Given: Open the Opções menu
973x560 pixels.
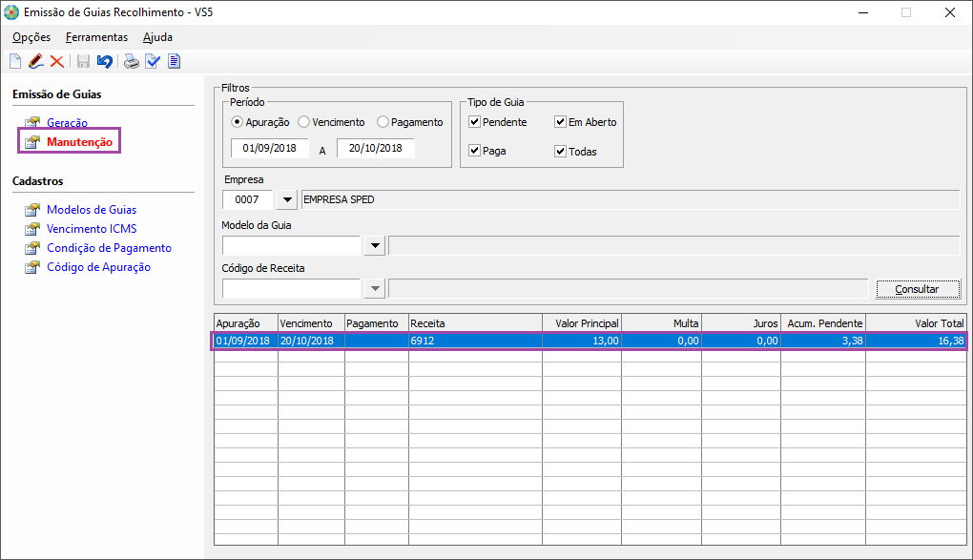Looking at the screenshot, I should click(x=31, y=37).
